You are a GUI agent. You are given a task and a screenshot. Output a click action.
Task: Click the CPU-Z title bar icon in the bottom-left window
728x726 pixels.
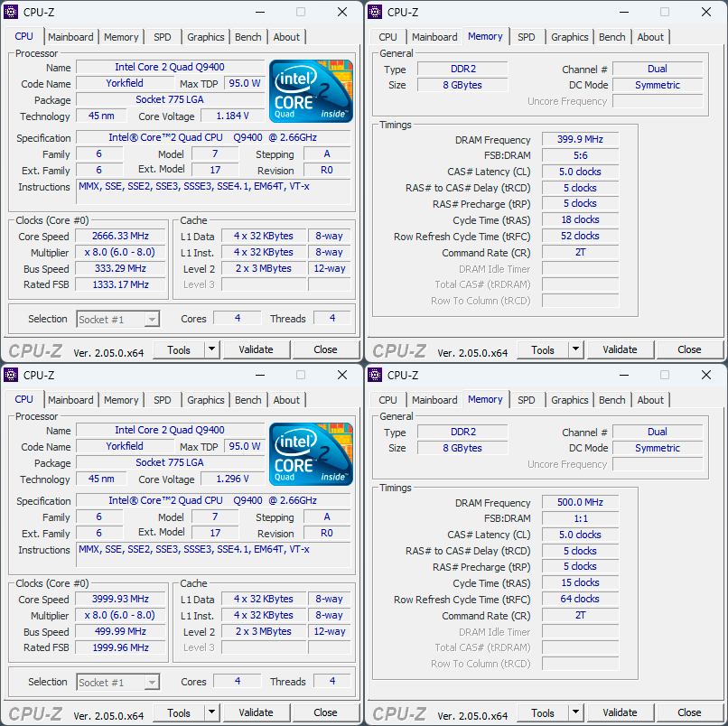11,376
